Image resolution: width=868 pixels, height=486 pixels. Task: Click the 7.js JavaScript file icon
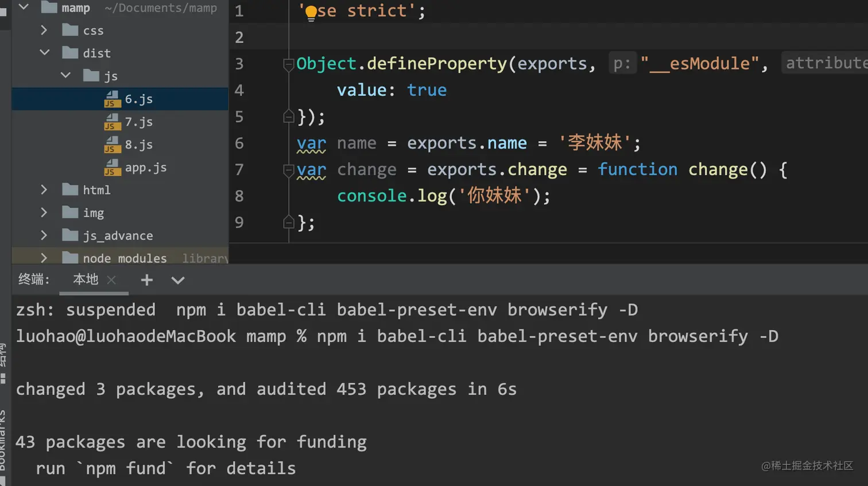click(112, 122)
